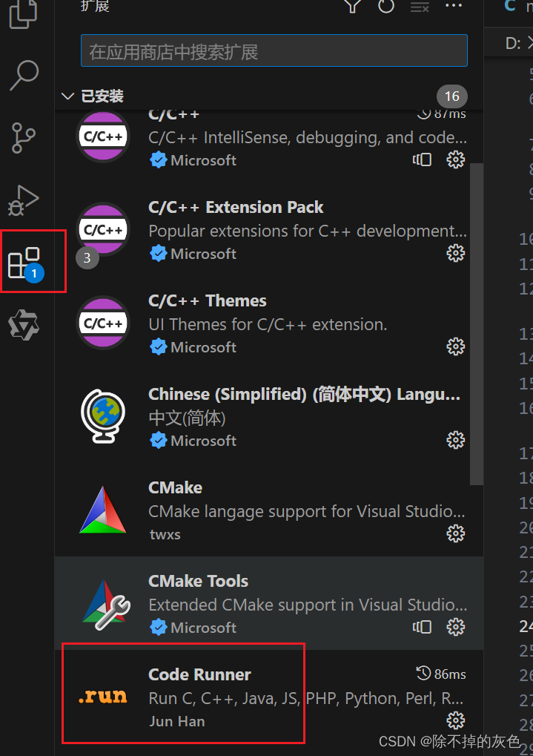The height and width of the screenshot is (756, 533).
Task: Collapse the 已安装 extensions section
Action: [67, 96]
